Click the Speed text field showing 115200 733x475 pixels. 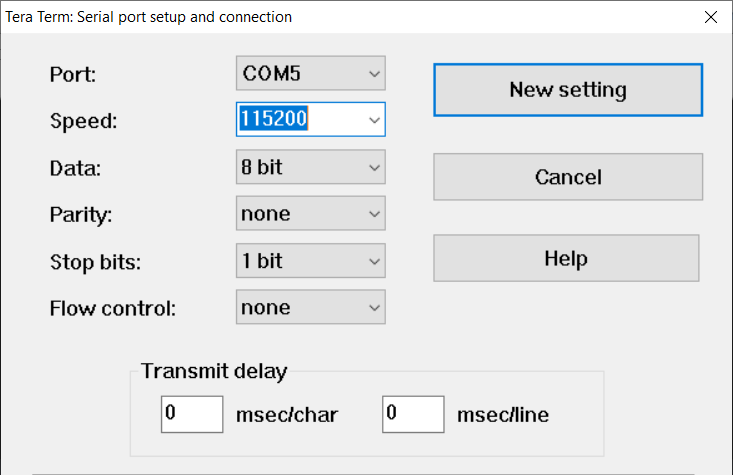pyautogui.click(x=298, y=120)
